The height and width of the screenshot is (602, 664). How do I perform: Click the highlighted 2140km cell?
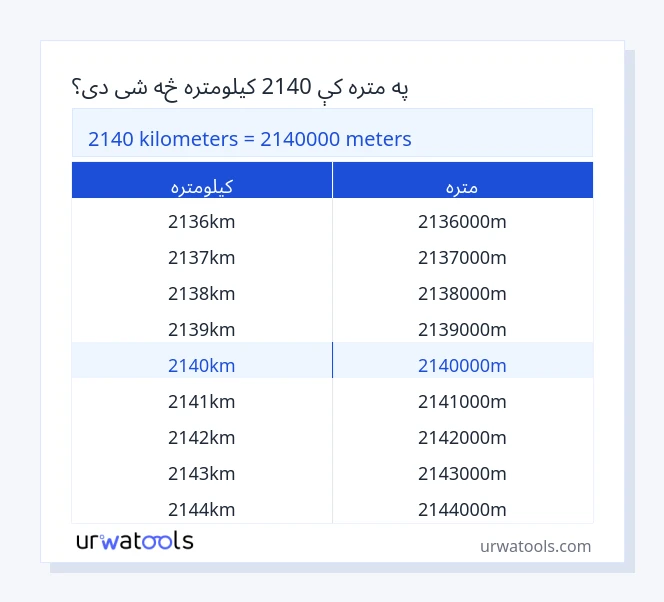[202, 365]
